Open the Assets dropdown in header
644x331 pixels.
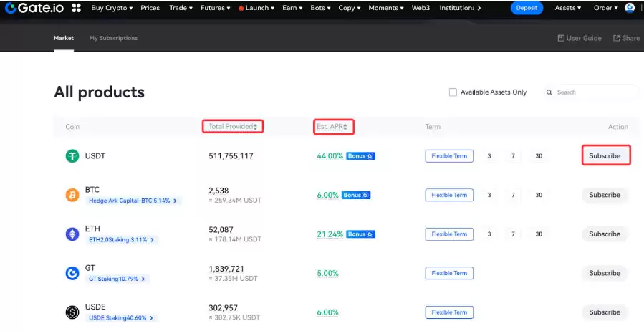click(x=567, y=8)
